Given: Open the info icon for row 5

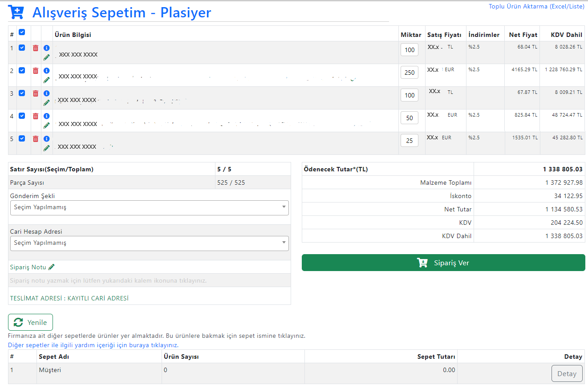Looking at the screenshot, I should (47, 139).
